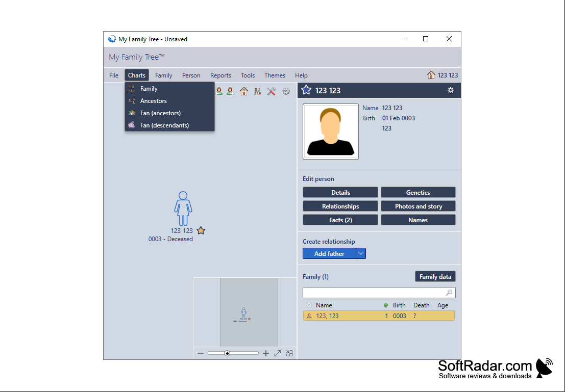
Task: Click the previous person arrow icon
Action: coord(219,91)
